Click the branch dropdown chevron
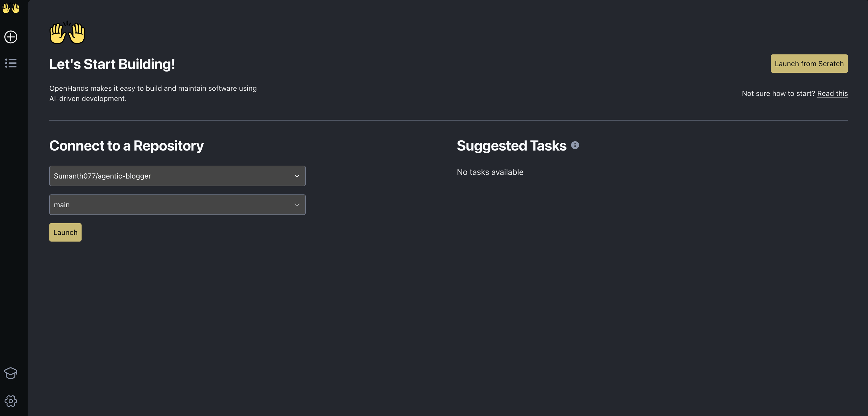Image resolution: width=868 pixels, height=416 pixels. click(297, 204)
